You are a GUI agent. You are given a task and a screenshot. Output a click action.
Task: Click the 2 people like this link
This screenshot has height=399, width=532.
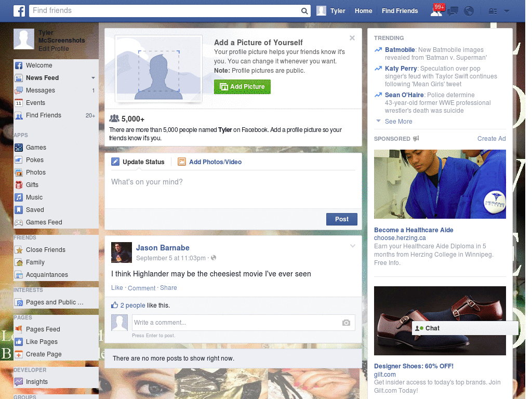pyautogui.click(x=132, y=305)
